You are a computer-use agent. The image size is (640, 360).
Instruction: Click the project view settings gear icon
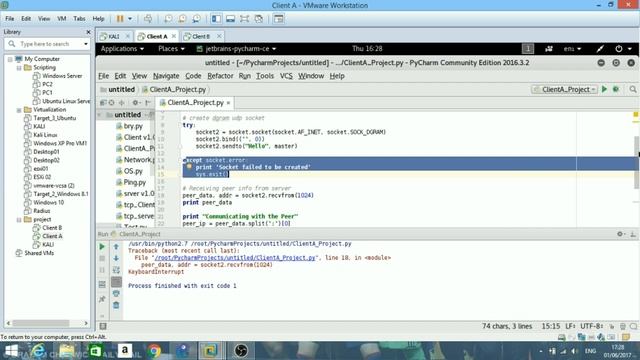tap(136, 103)
